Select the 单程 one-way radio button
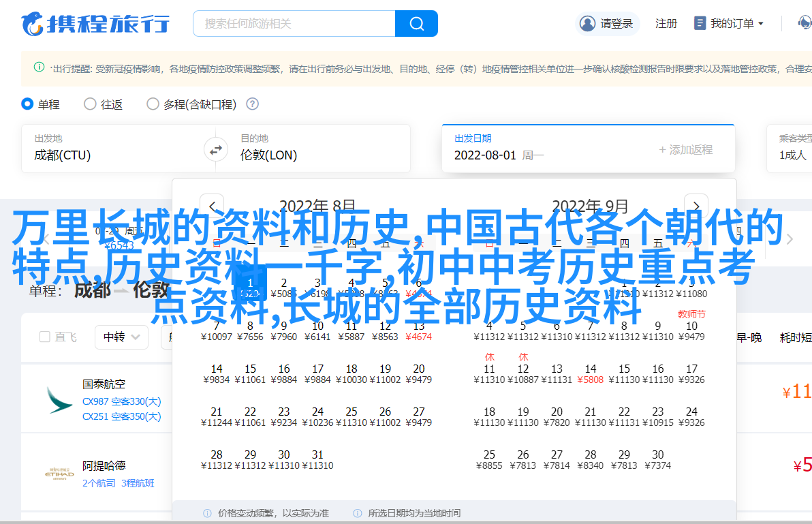The width and height of the screenshot is (812, 524). 27,104
